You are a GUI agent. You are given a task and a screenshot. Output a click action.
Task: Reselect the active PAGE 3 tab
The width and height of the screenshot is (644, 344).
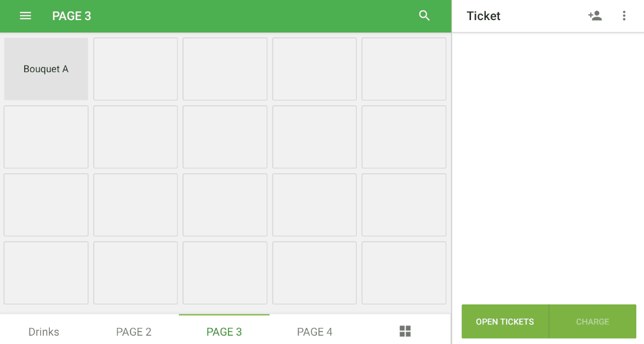pos(224,332)
